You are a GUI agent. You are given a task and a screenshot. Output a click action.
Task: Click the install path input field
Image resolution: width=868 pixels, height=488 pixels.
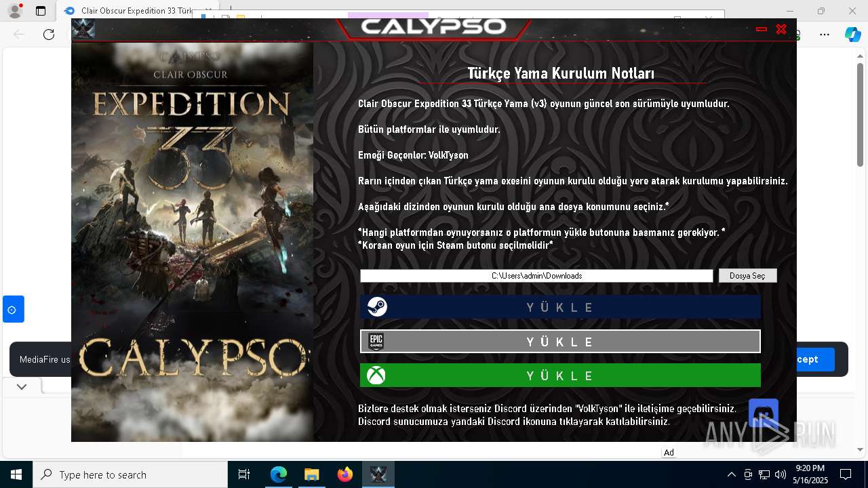(536, 276)
